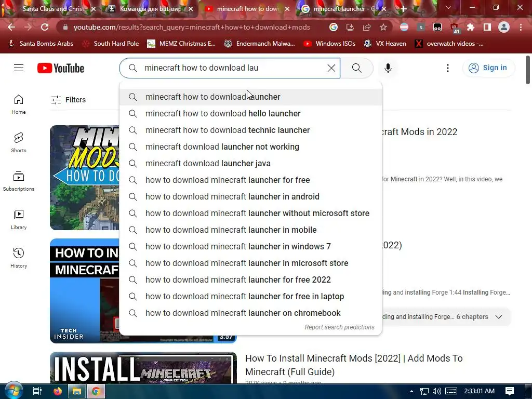
Task: Open Shorts in the sidebar
Action: (19, 142)
